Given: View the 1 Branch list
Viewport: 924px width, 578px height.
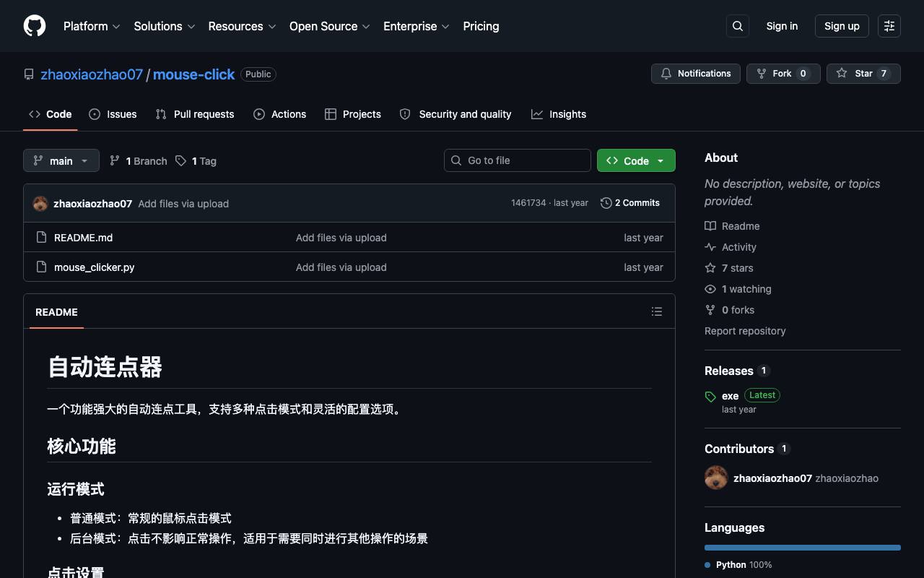Looking at the screenshot, I should [x=138, y=161].
